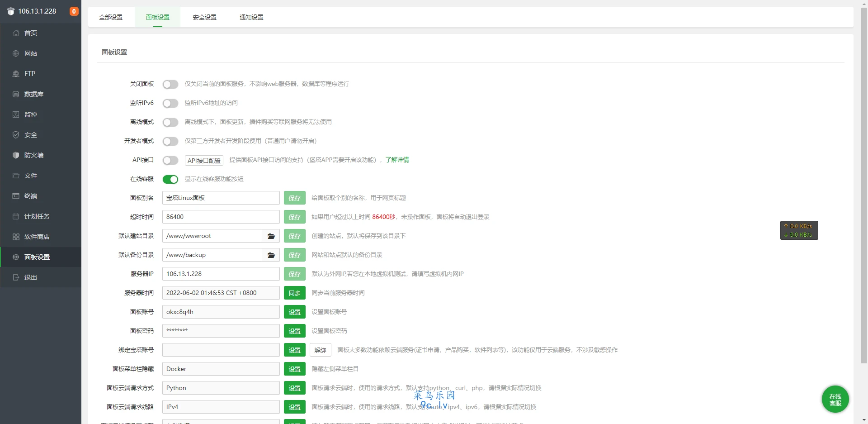This screenshot has height=424, width=868.
Task: Click the page vertical scrollbar
Action: (x=864, y=186)
